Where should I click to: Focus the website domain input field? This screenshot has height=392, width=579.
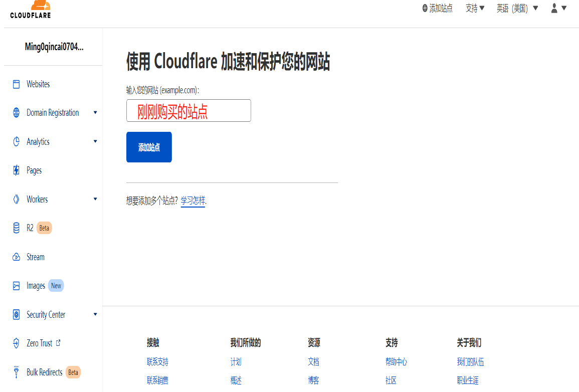click(x=188, y=110)
